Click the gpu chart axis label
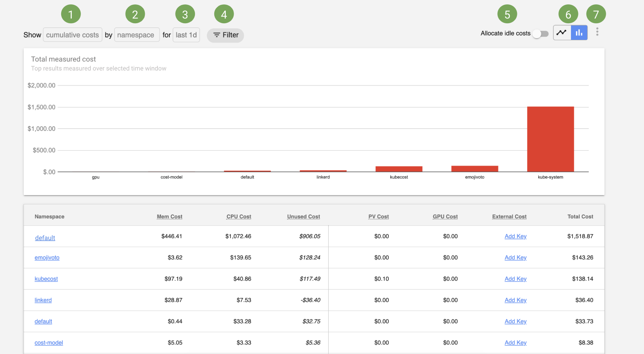 tap(96, 177)
